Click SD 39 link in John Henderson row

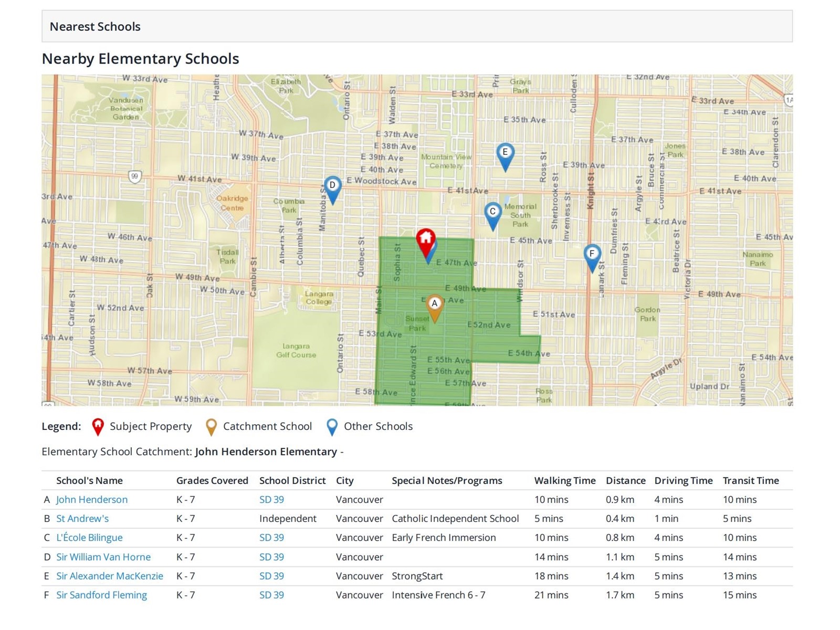pyautogui.click(x=271, y=500)
